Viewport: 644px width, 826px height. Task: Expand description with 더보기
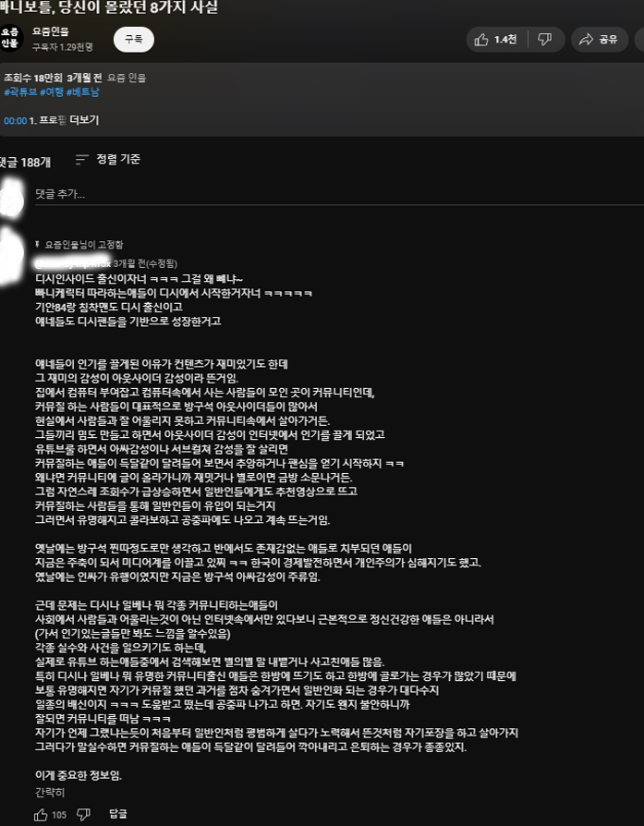84,120
